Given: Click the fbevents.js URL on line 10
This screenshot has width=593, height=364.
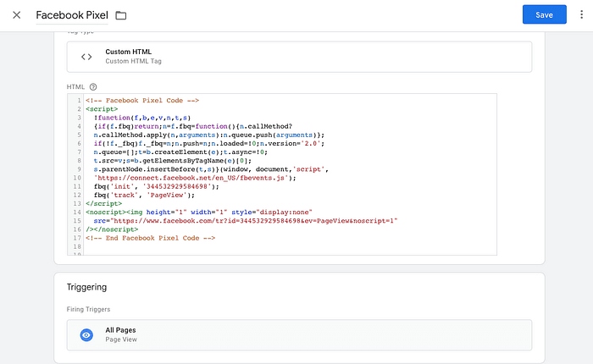Looking at the screenshot, I should 195,178.
